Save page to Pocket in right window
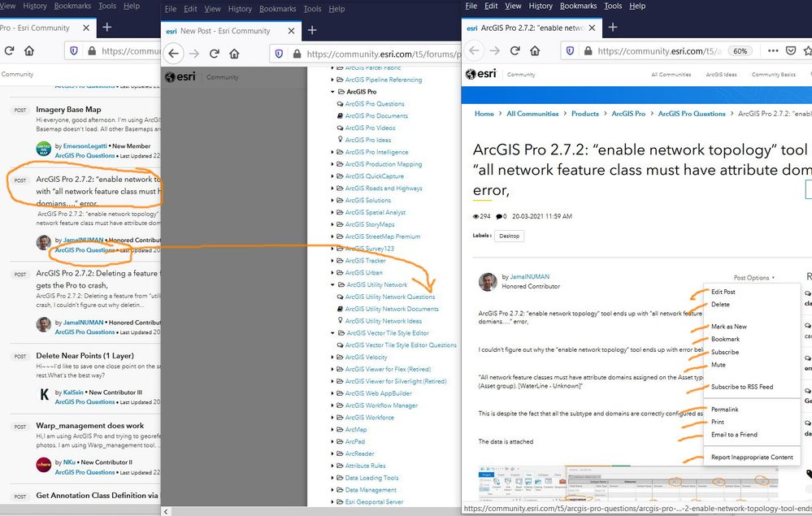This screenshot has width=812, height=516. pyautogui.click(x=791, y=50)
